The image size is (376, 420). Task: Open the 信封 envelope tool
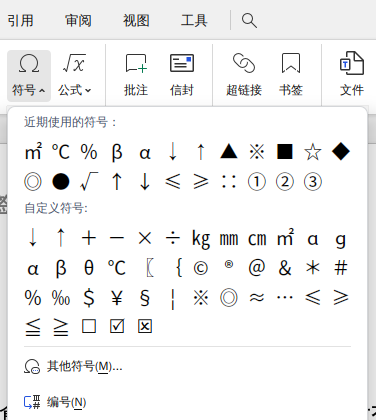(x=182, y=76)
